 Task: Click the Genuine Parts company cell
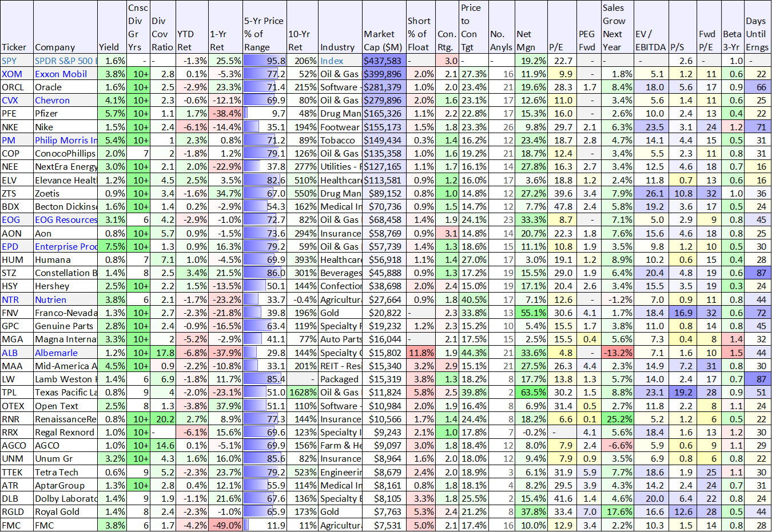click(x=65, y=326)
